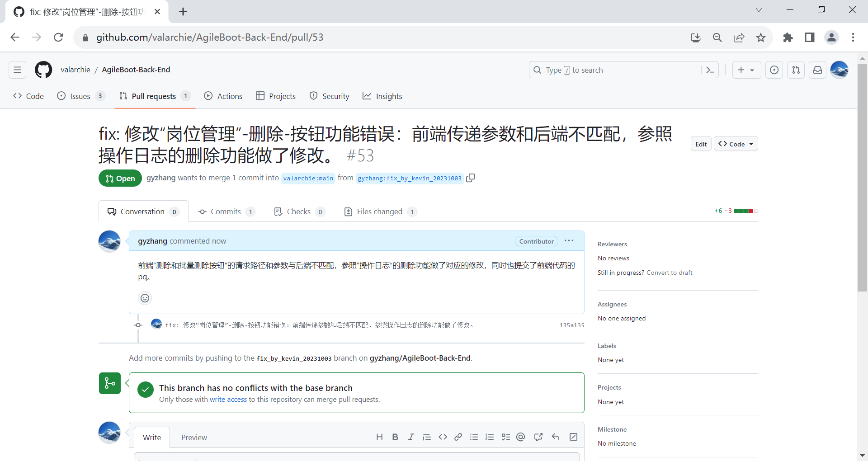Open the comment options ellipsis menu
This screenshot has width=868, height=461.
click(x=569, y=241)
